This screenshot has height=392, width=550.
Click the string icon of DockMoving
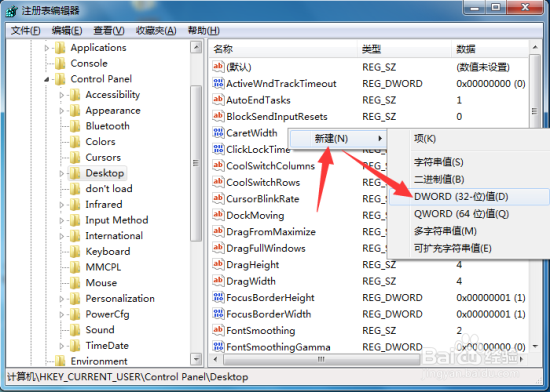point(218,215)
